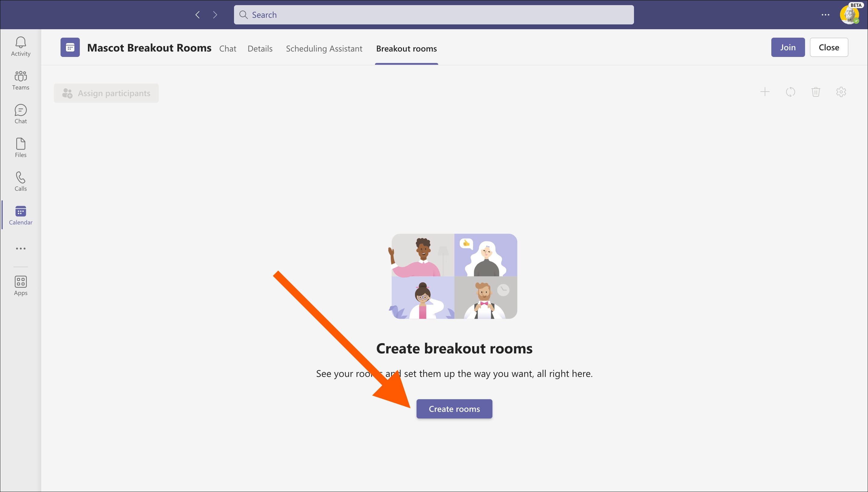Image resolution: width=868 pixels, height=492 pixels.
Task: Click in the Search box
Action: pos(434,15)
